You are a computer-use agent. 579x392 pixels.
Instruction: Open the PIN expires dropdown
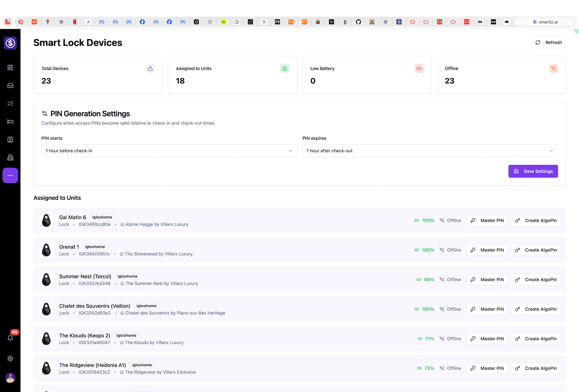click(430, 151)
